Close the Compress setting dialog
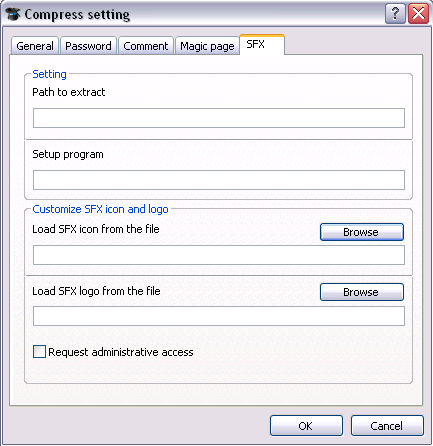 (x=419, y=14)
